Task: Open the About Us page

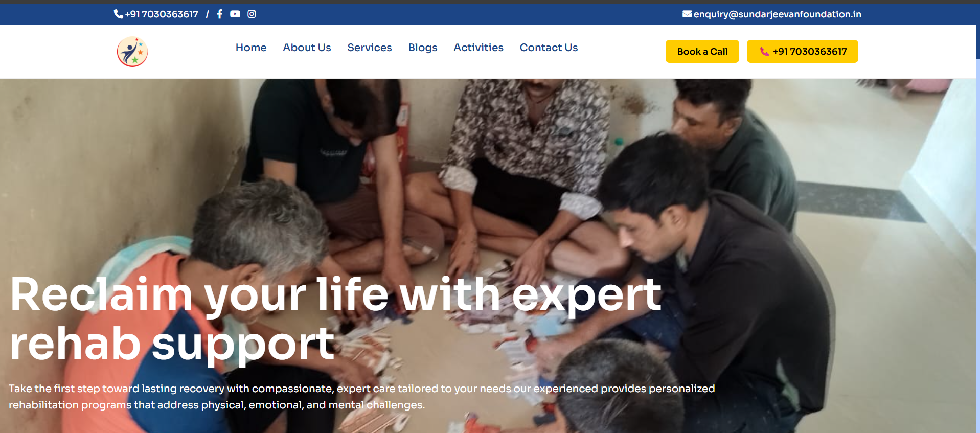Action: point(307,48)
